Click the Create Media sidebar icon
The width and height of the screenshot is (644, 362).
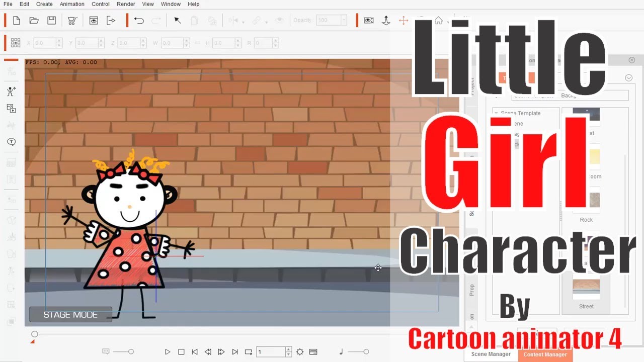11,109
